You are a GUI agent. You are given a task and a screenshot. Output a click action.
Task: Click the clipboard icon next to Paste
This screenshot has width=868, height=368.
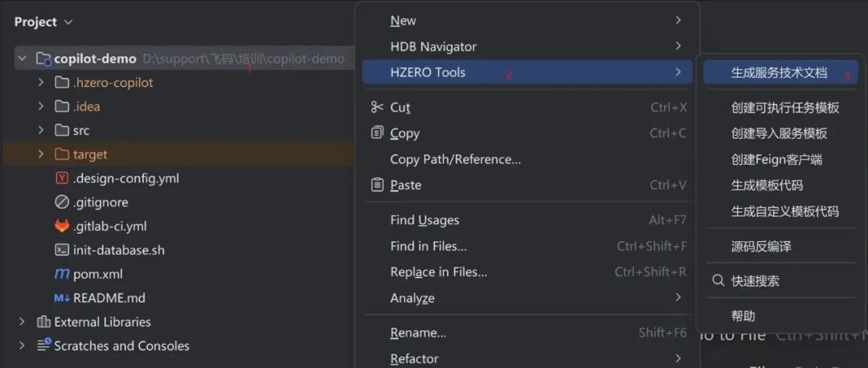[377, 185]
